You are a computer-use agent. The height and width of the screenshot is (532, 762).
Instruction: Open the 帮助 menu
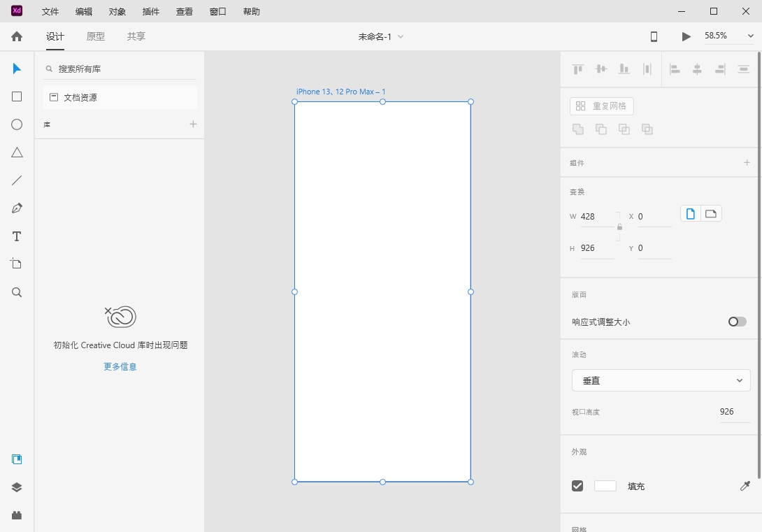[x=251, y=12]
